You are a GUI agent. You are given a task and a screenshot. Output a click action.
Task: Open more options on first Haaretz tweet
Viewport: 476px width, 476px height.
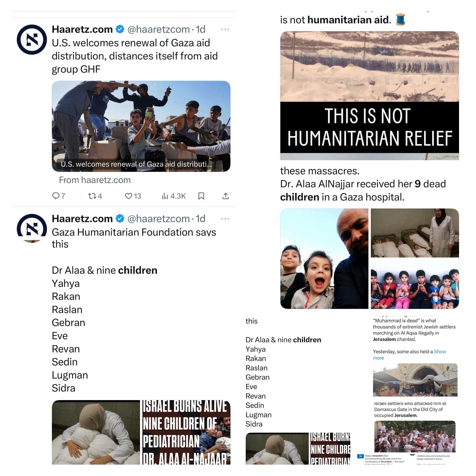tap(225, 29)
